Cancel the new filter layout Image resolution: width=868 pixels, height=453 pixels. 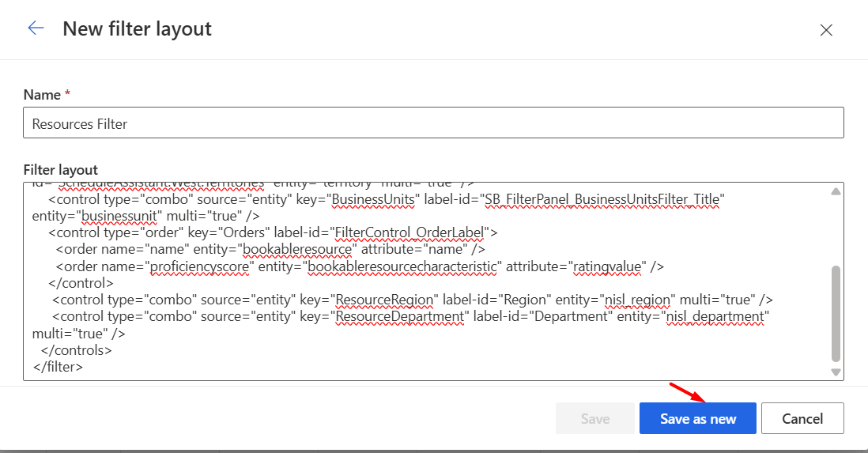[802, 419]
